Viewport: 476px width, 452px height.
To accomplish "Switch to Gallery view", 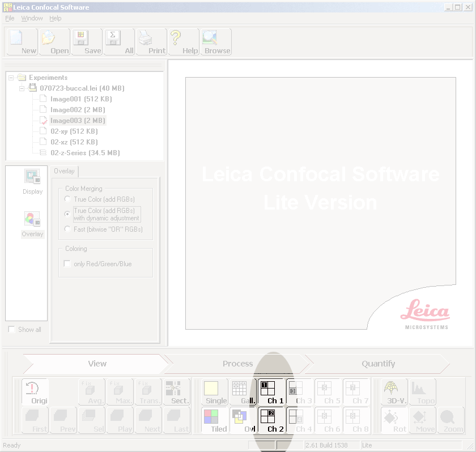I will coord(243,392).
